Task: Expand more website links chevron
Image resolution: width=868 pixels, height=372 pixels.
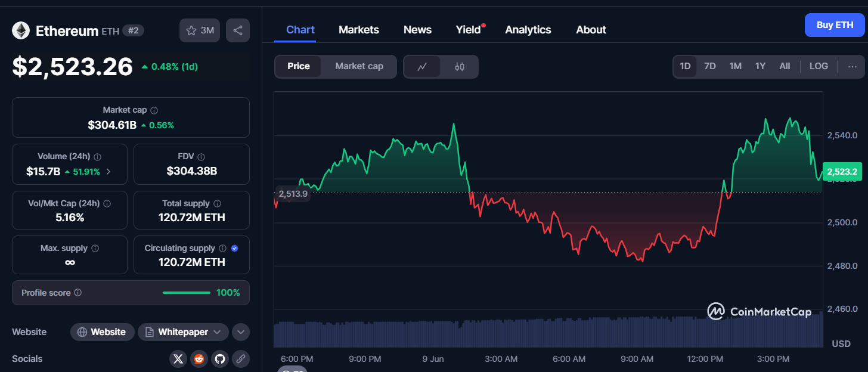Action: pyautogui.click(x=241, y=332)
